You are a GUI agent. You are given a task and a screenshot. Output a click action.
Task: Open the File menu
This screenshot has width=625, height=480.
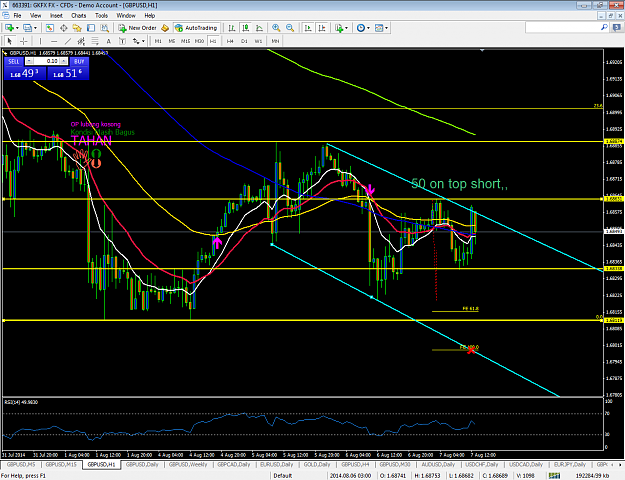click(x=17, y=16)
